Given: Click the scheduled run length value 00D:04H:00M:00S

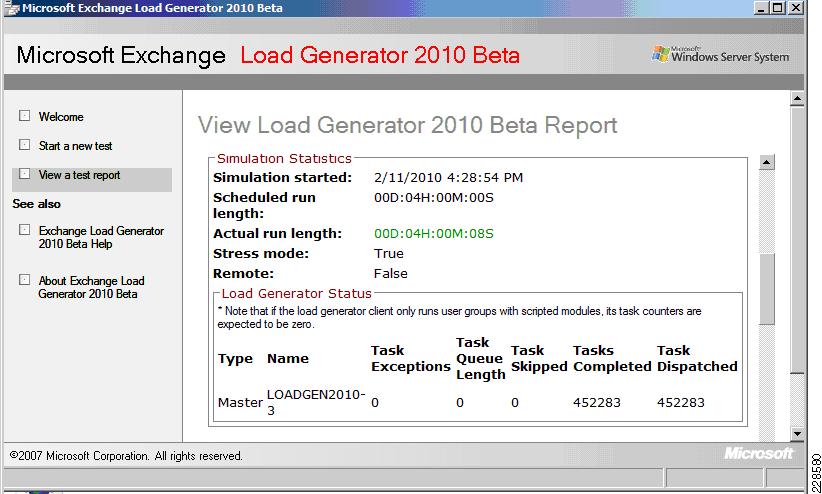Looking at the screenshot, I should point(434,198).
